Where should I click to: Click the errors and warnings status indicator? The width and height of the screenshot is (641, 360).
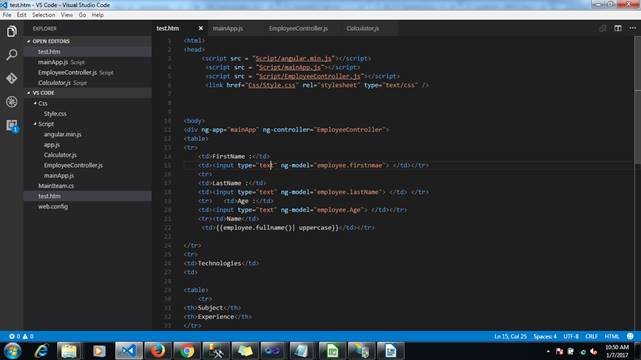pos(21,336)
